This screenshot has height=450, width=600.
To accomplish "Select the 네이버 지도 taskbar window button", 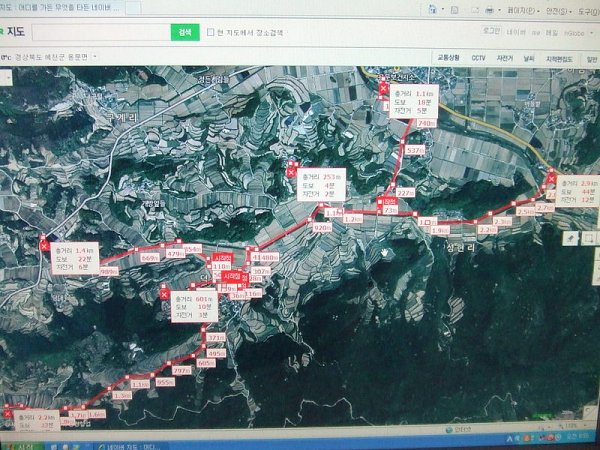I will point(131,447).
